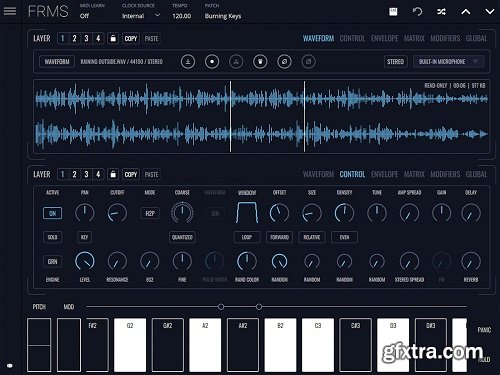Click the Mod wheel strip
This screenshot has width=500, height=375.
point(69,345)
